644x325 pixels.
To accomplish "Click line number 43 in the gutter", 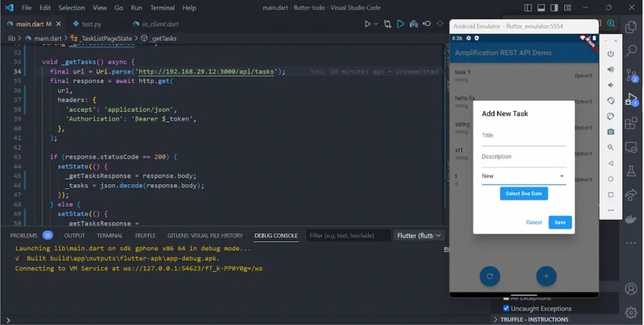I will (17, 157).
